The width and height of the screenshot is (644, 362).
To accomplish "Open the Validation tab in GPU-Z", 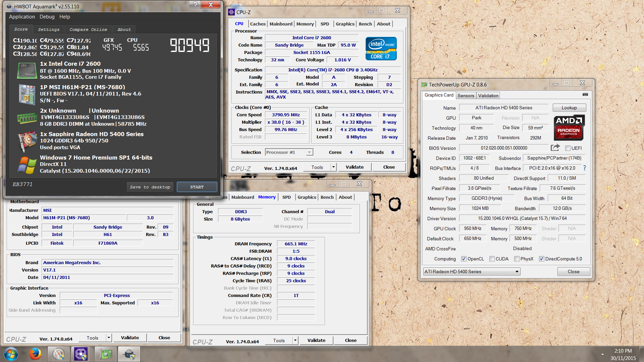I will (488, 96).
